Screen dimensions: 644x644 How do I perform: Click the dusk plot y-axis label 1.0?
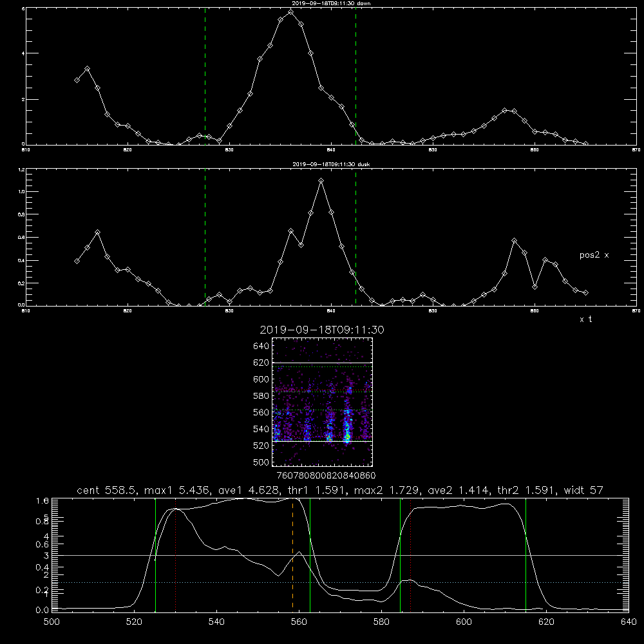21,192
